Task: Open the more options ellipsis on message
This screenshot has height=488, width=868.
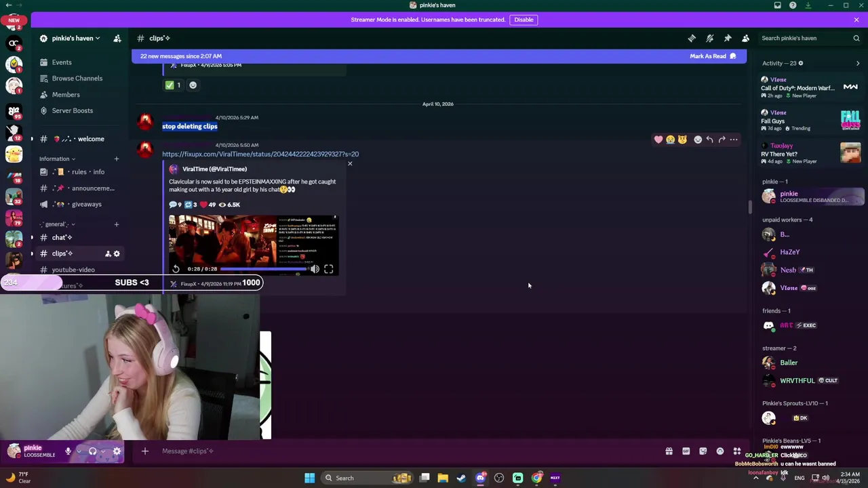Action: click(734, 140)
